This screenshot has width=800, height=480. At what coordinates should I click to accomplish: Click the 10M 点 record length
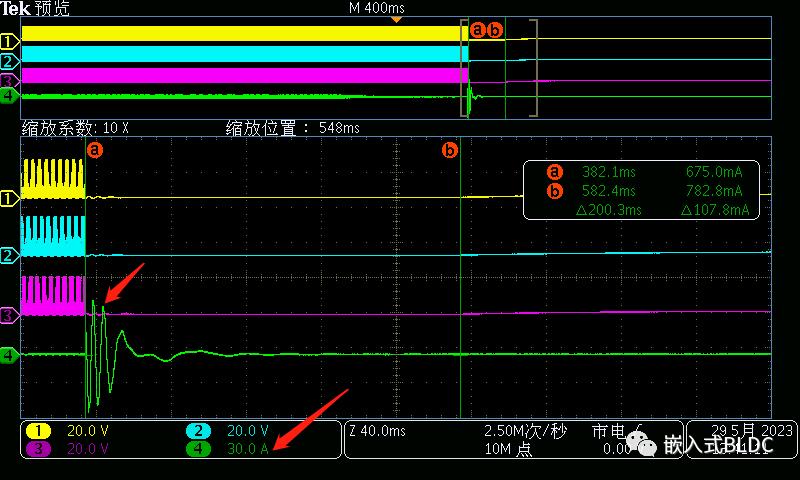508,449
